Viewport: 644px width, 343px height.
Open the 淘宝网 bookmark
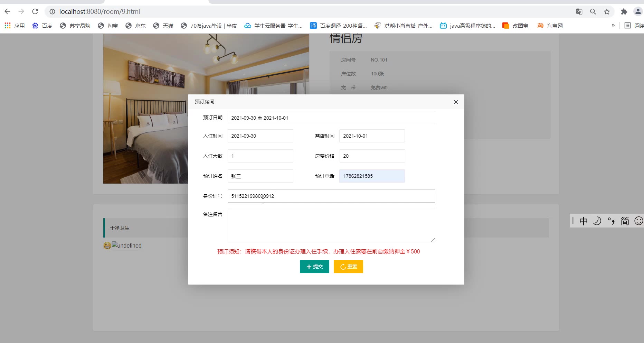pyautogui.click(x=550, y=26)
